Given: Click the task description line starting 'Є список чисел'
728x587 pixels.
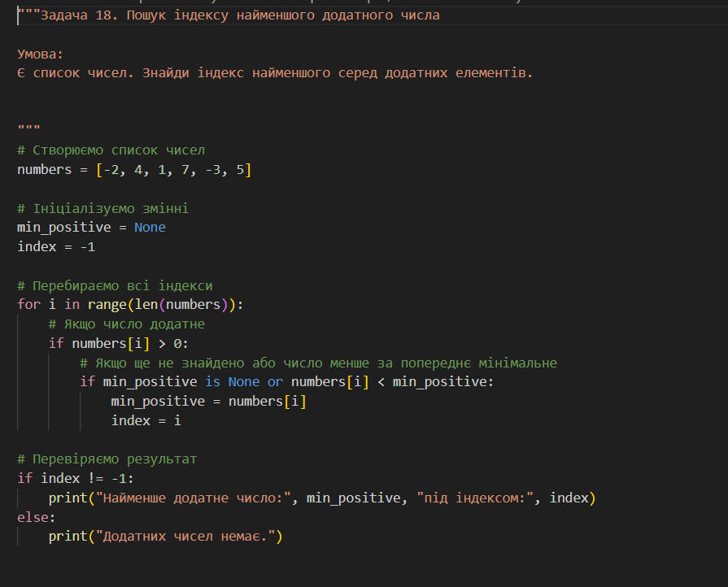Looking at the screenshot, I should [x=275, y=73].
